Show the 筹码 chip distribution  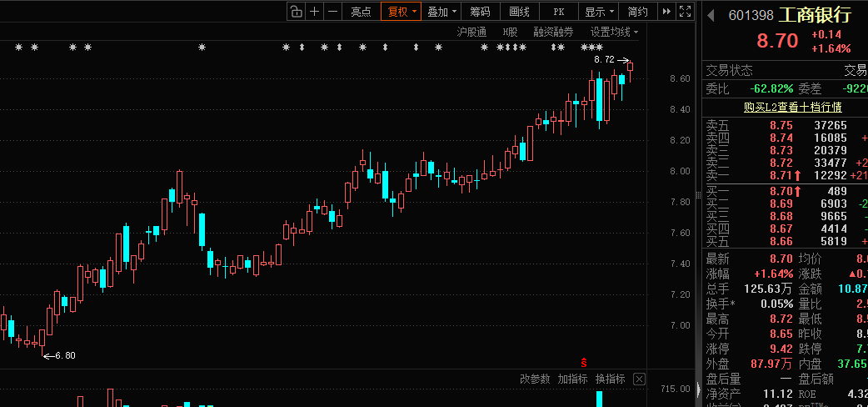[480, 11]
